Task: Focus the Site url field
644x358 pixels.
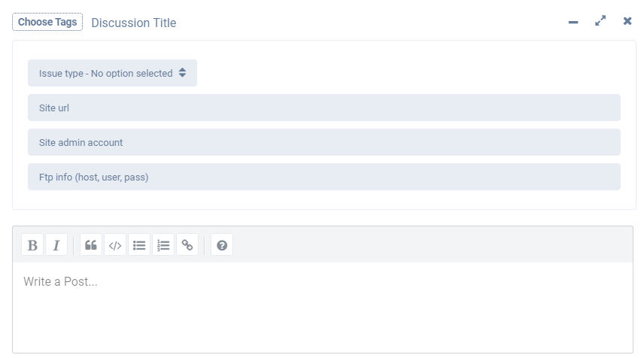Action: tap(324, 108)
